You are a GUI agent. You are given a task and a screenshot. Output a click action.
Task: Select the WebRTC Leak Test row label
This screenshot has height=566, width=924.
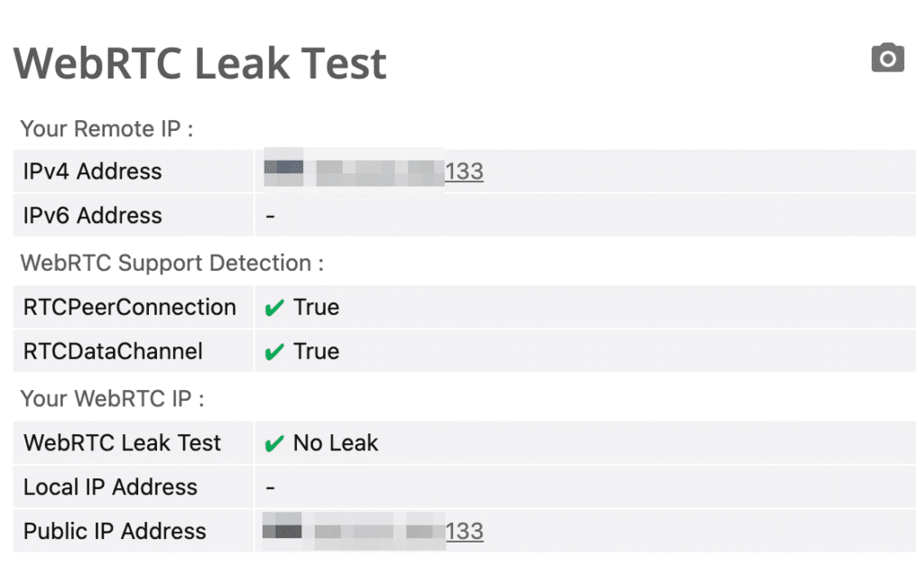[x=123, y=443]
